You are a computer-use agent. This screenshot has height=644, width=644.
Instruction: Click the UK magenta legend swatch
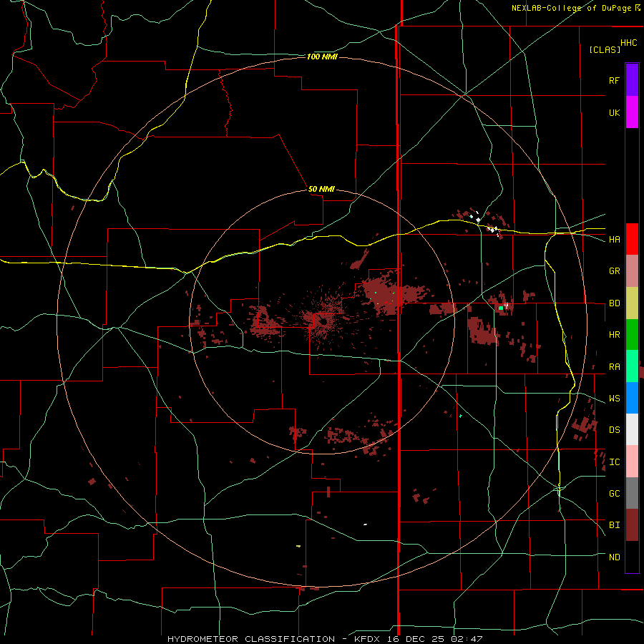pos(632,112)
